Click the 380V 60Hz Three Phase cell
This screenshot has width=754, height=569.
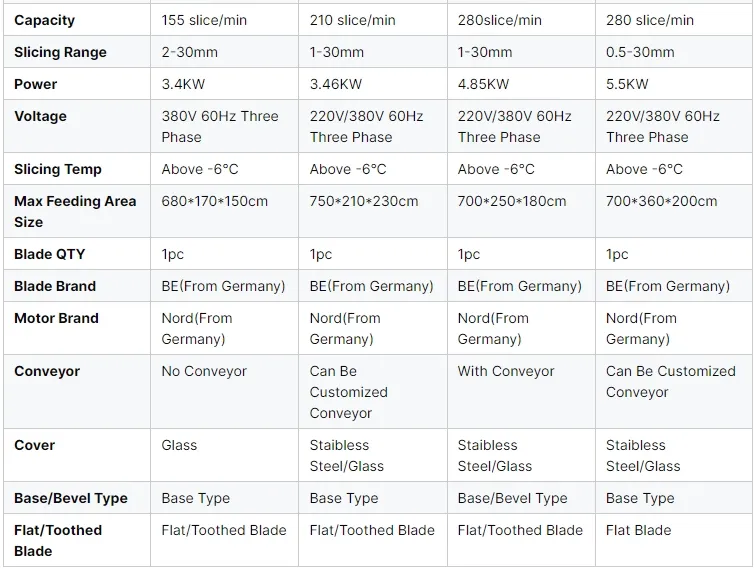tap(225, 126)
